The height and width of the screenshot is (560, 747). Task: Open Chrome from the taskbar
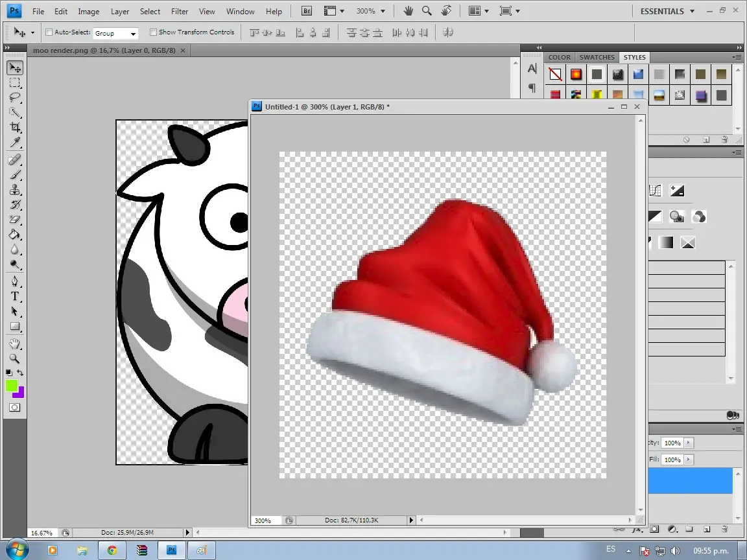point(112,550)
